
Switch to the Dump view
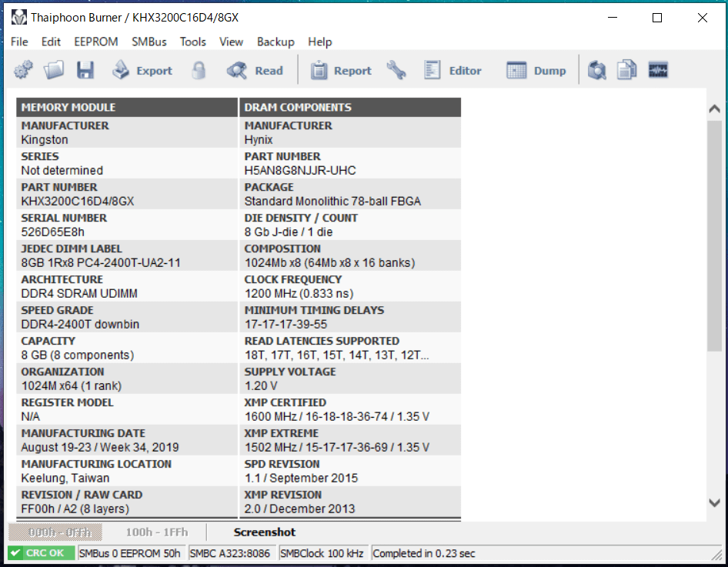pyautogui.click(x=536, y=71)
